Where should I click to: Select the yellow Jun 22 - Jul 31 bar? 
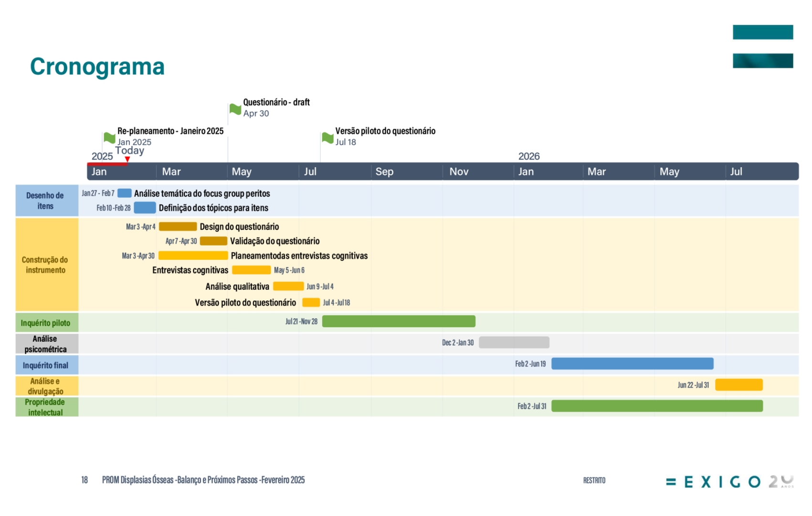click(739, 385)
